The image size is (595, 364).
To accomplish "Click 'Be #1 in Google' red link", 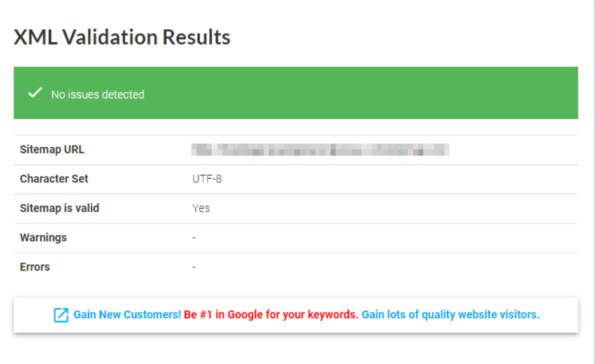I will coord(271,314).
